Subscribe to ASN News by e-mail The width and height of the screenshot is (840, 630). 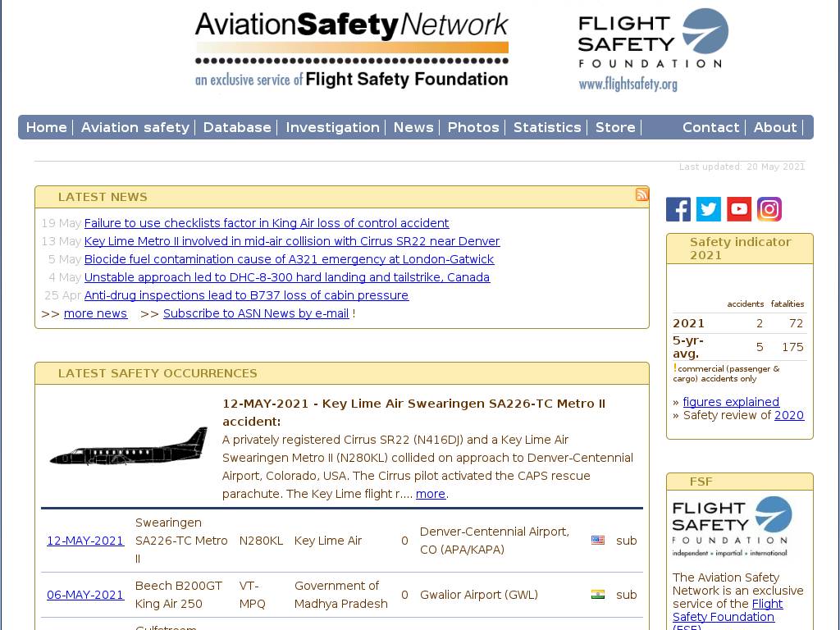tap(256, 313)
